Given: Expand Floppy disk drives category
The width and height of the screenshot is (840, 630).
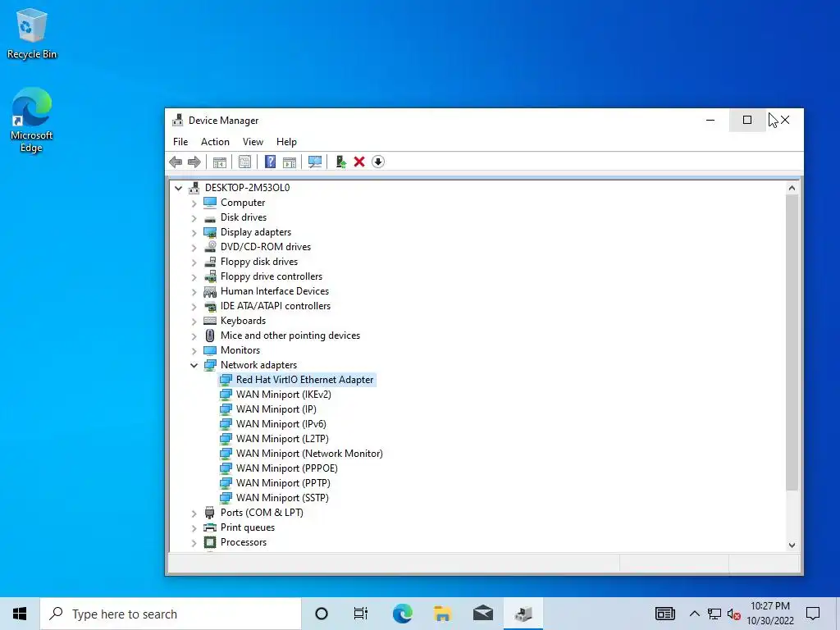Looking at the screenshot, I should (x=194, y=262).
